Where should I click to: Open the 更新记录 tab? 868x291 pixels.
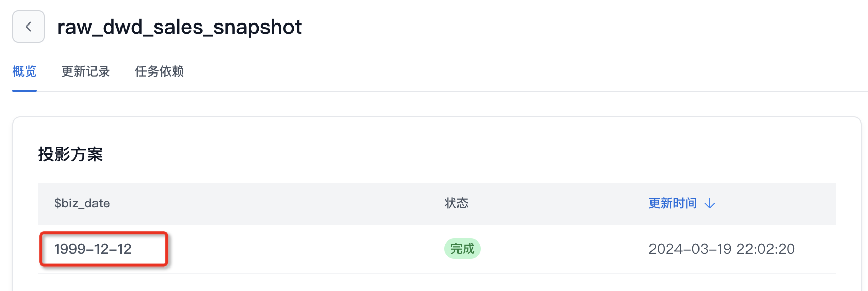coord(86,71)
